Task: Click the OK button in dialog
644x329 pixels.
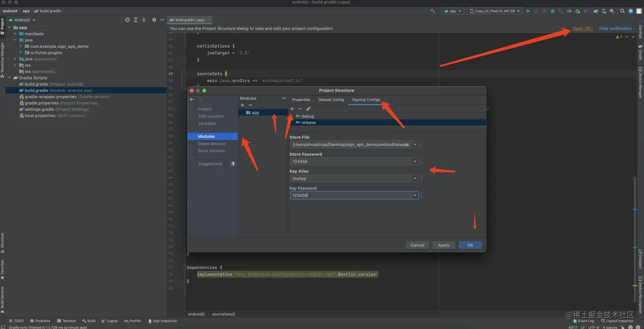Action: pos(470,245)
